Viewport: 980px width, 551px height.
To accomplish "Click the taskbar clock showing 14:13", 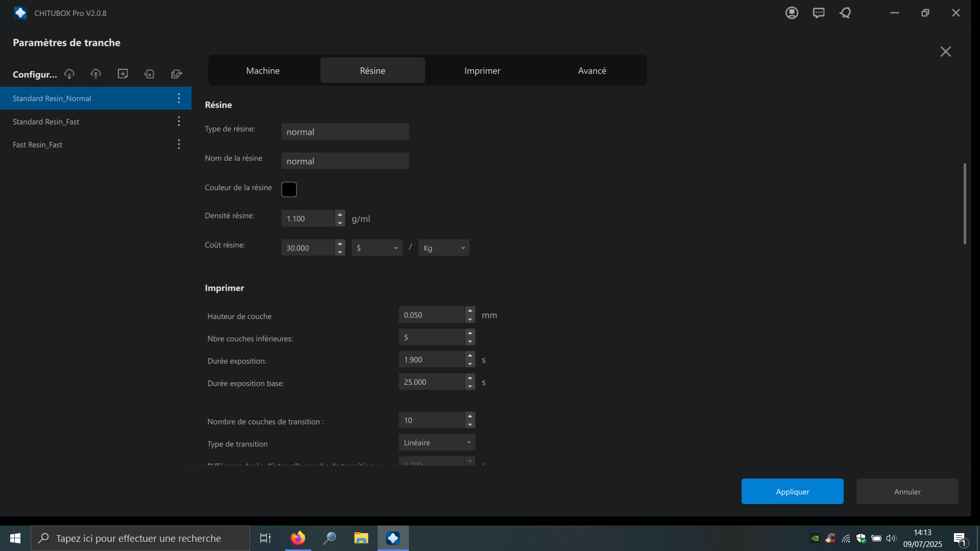I will pos(922,538).
